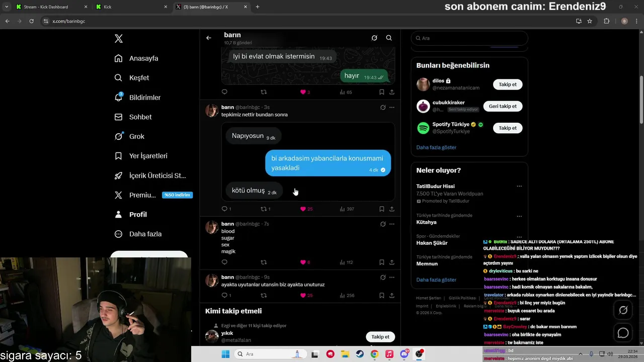
Task: Follow dilos with Takip et
Action: click(x=508, y=84)
